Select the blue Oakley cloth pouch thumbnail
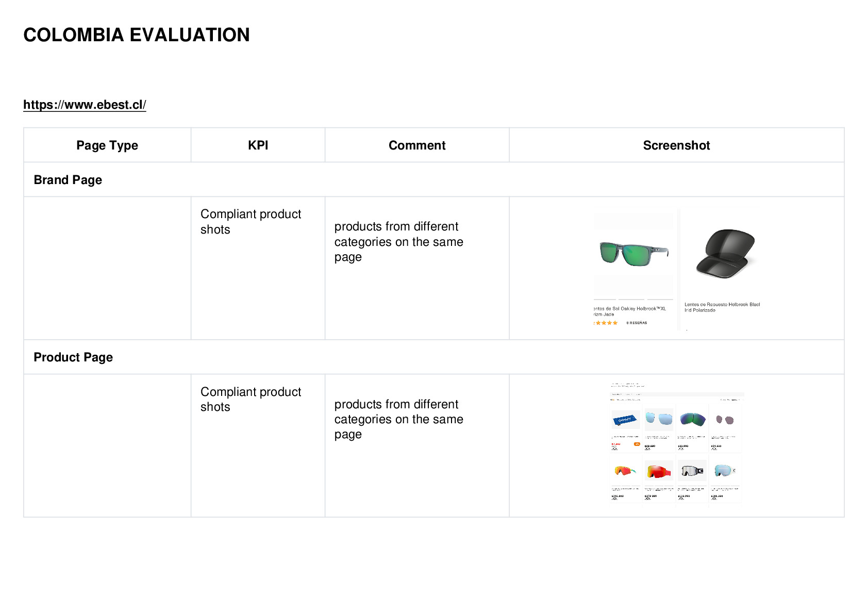 [x=625, y=420]
